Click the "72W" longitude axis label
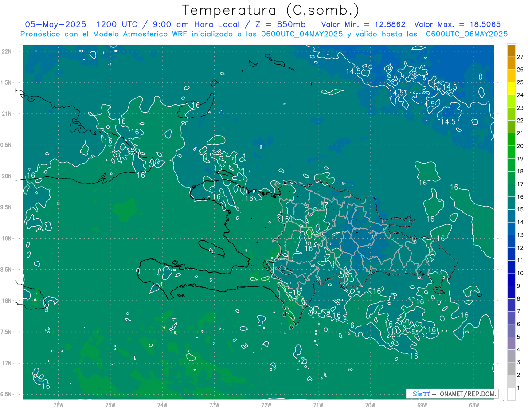 [266, 405]
